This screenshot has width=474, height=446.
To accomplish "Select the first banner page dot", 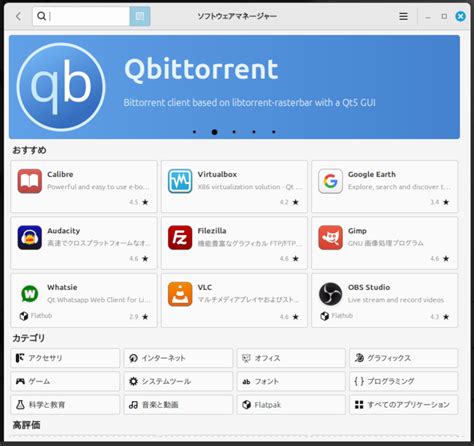I will 194,132.
